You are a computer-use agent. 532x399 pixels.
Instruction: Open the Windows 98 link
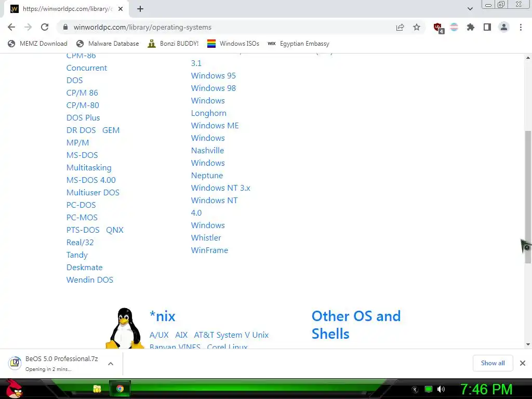pyautogui.click(x=214, y=88)
